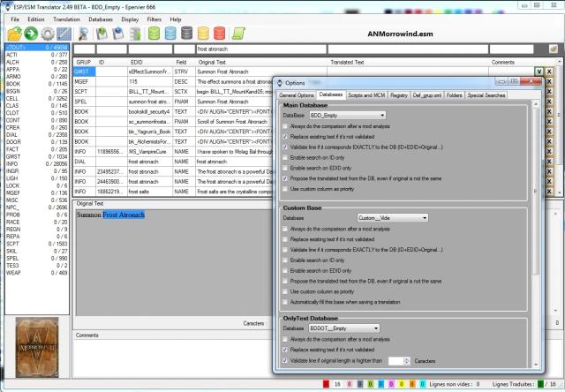Click the blue database toolbar icon
This screenshot has height=392, width=565.
click(170, 34)
